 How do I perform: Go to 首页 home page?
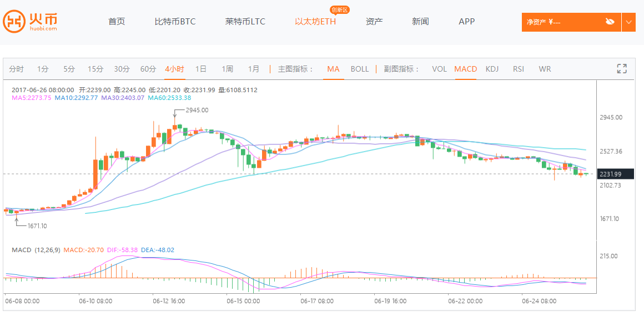pyautogui.click(x=117, y=22)
